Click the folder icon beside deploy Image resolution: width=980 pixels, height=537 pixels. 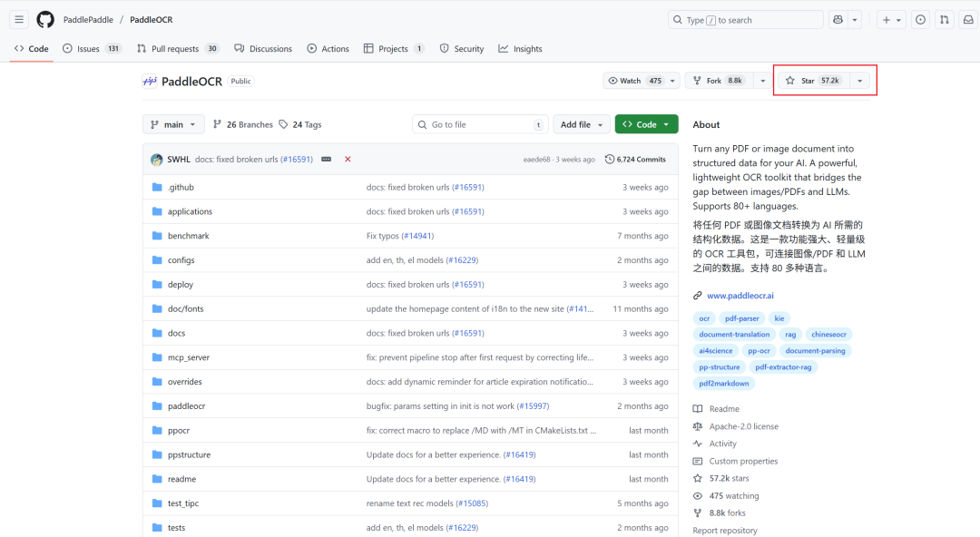(157, 285)
